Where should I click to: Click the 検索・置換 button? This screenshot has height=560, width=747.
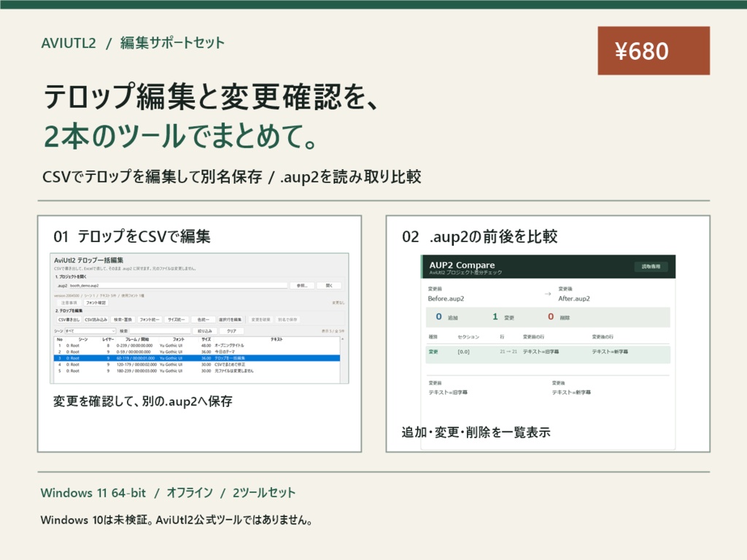click(123, 319)
